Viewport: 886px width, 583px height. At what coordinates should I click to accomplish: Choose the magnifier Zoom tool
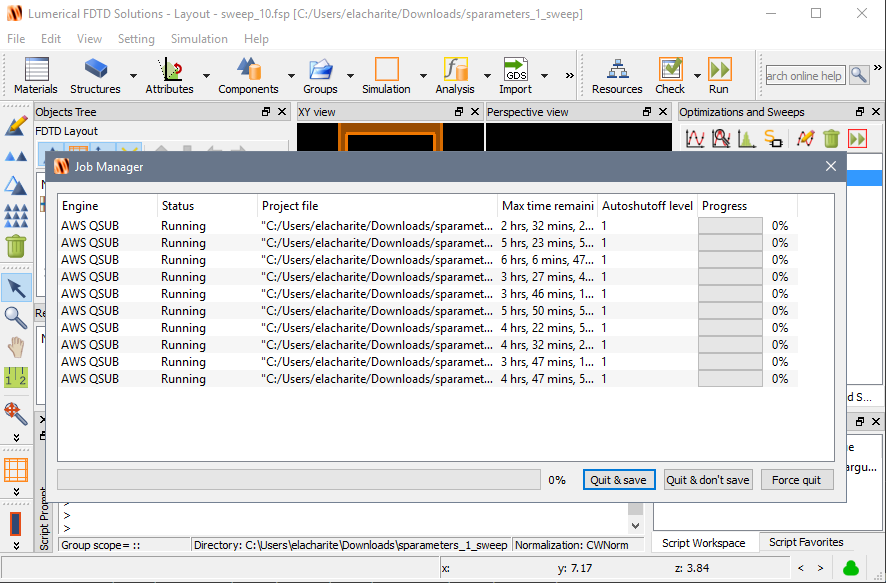click(16, 318)
